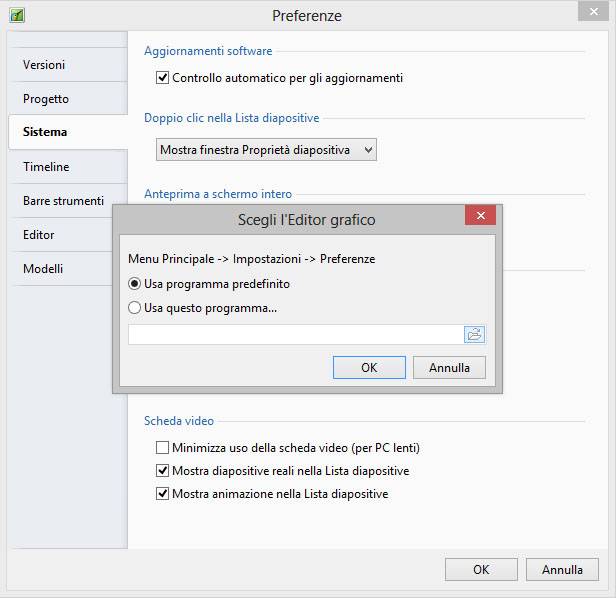
Task: Toggle Controllo automatico per gli aggiornamenti checkbox
Action: [163, 78]
